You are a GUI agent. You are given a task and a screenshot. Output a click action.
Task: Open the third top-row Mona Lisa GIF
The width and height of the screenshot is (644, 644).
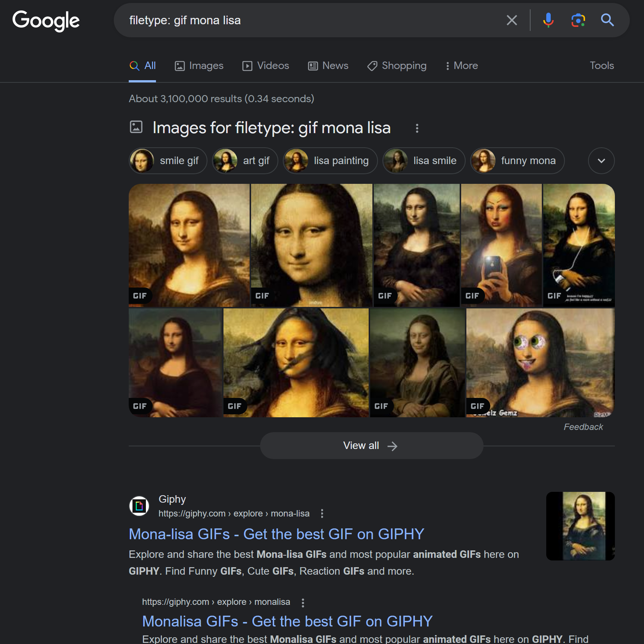point(416,245)
